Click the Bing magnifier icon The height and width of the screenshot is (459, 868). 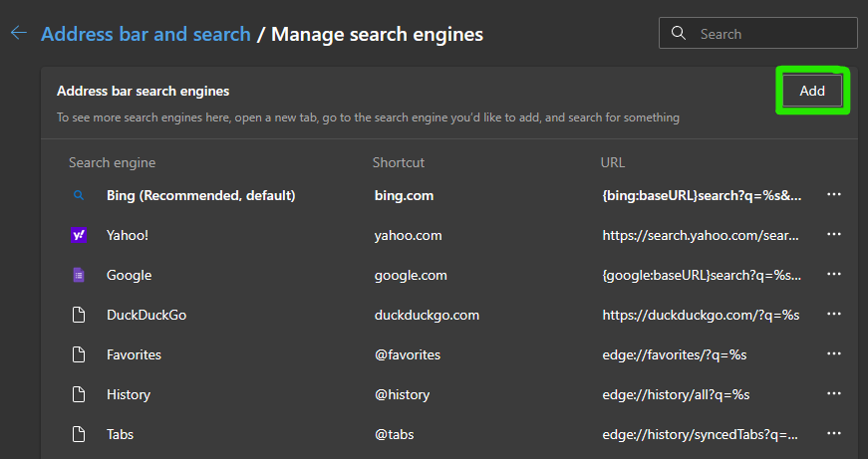pyautogui.click(x=79, y=195)
